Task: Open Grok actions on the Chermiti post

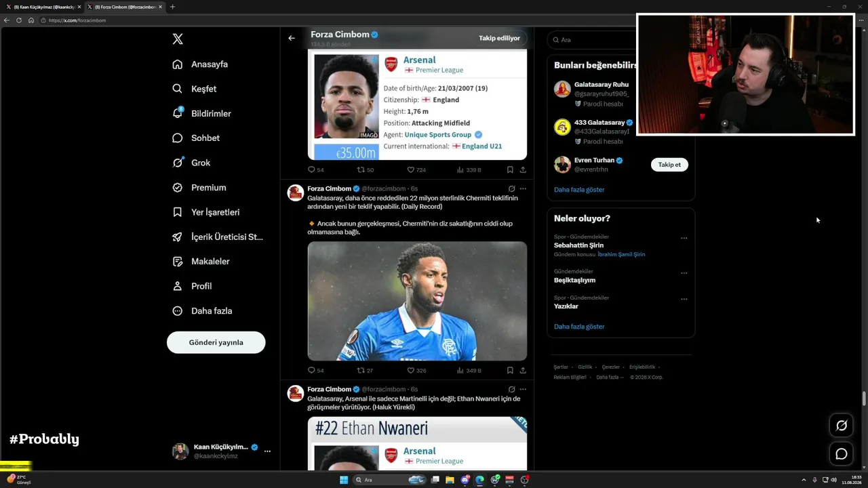Action: (511, 188)
